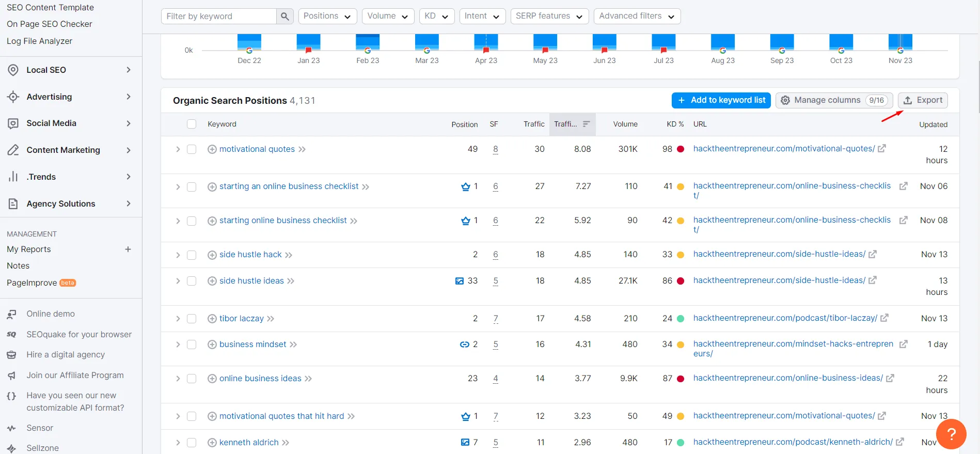
Task: Click add icon beside motivational quotes keyword
Action: [x=212, y=149]
